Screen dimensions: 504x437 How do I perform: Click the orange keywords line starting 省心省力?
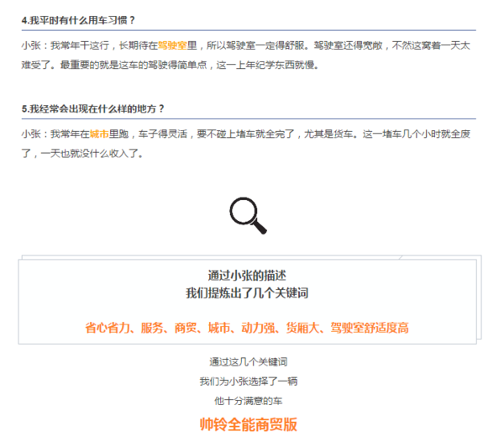point(247,328)
